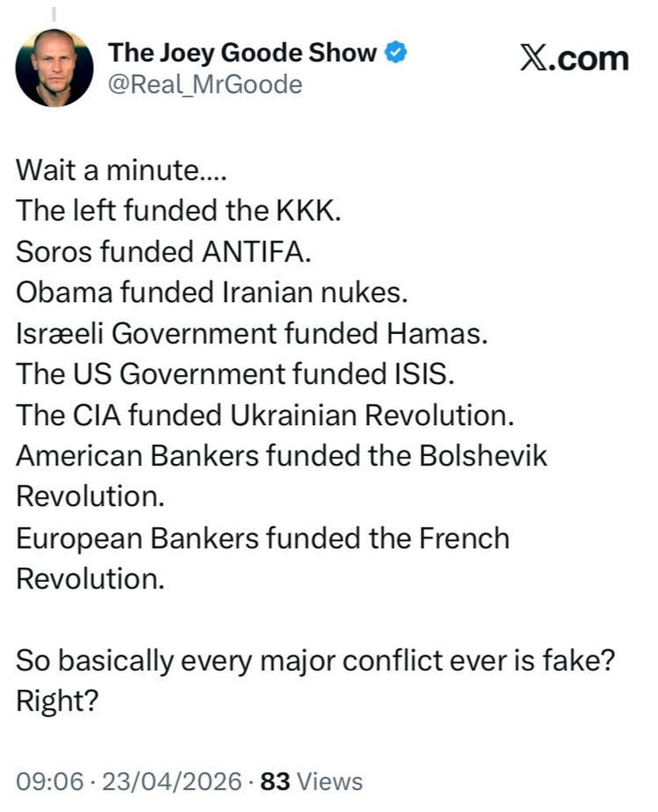Click the final 'Right?' line
The width and height of the screenshot is (658, 812).
[x=57, y=702]
